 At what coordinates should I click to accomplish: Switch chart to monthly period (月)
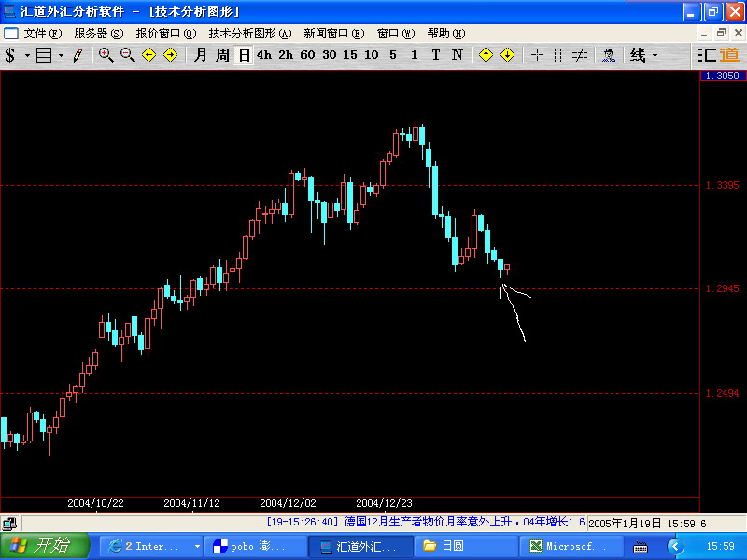[201, 55]
